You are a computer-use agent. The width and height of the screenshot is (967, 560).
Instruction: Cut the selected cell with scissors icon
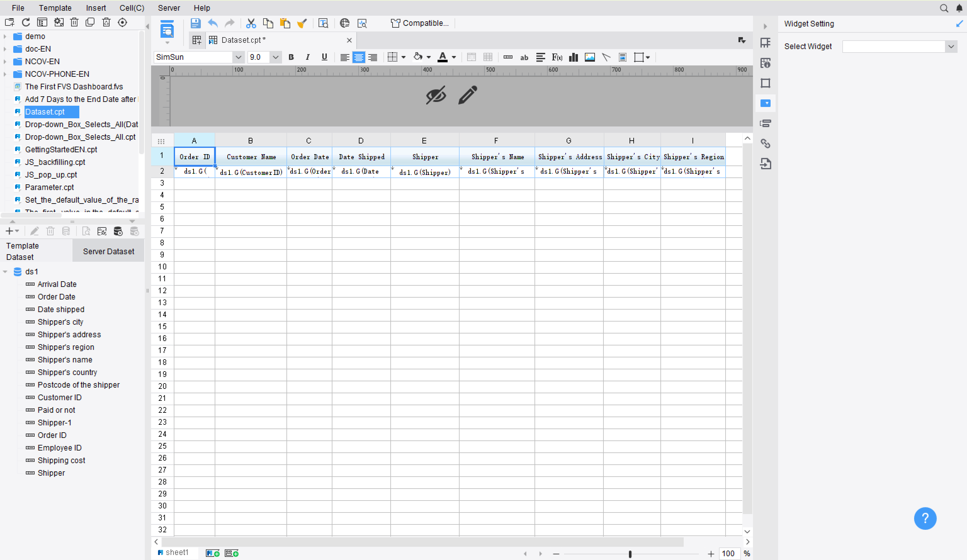251,23
